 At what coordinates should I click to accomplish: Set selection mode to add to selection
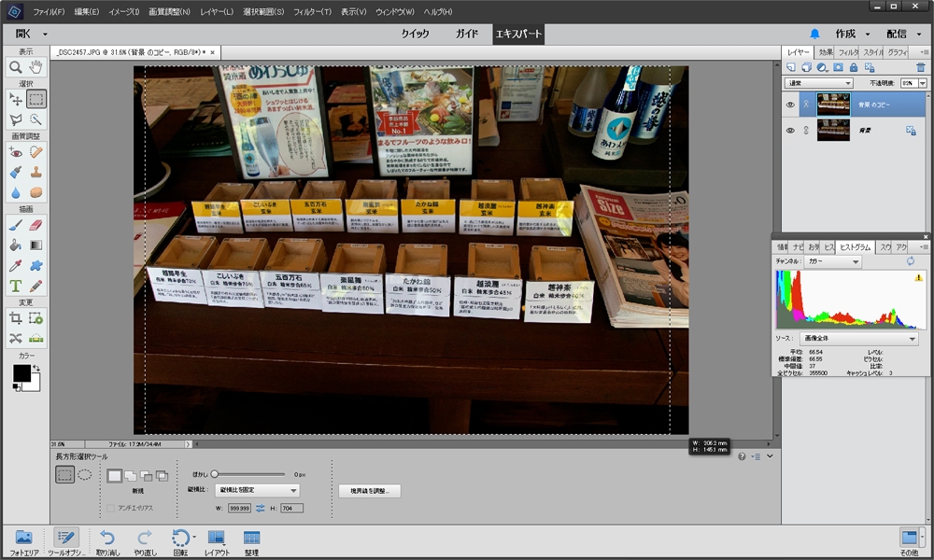131,475
